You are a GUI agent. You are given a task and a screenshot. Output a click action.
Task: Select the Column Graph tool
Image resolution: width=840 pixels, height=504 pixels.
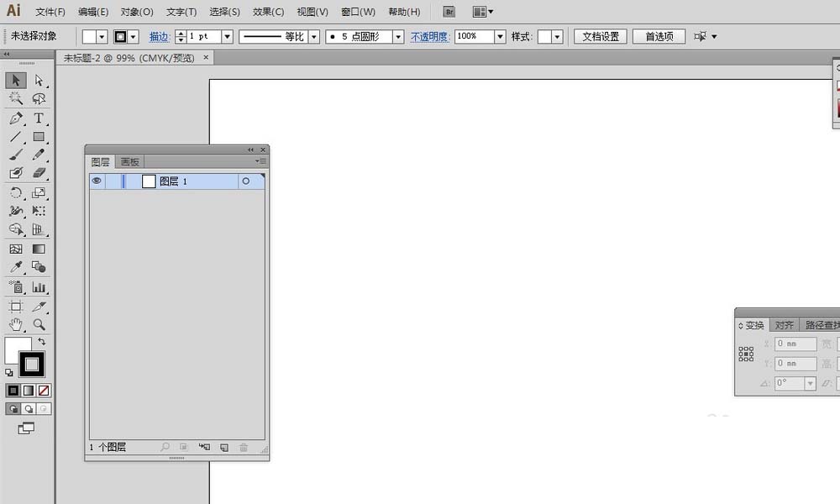pyautogui.click(x=39, y=287)
